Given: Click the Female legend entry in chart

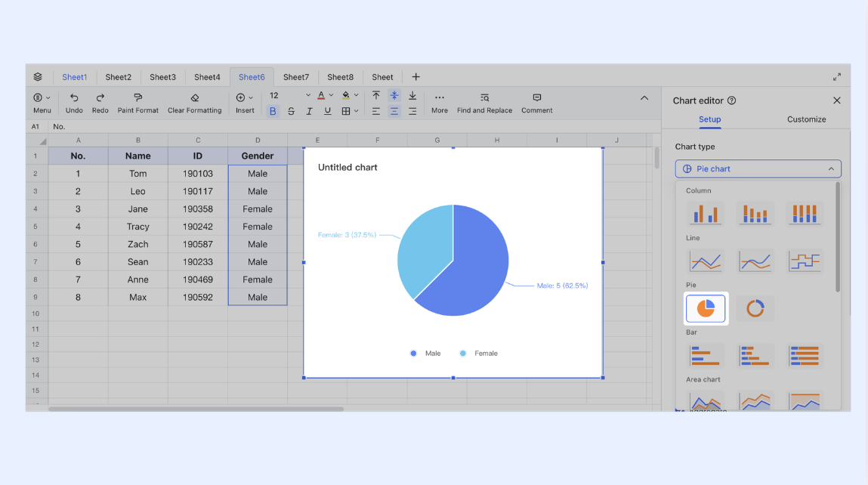Looking at the screenshot, I should 479,354.
